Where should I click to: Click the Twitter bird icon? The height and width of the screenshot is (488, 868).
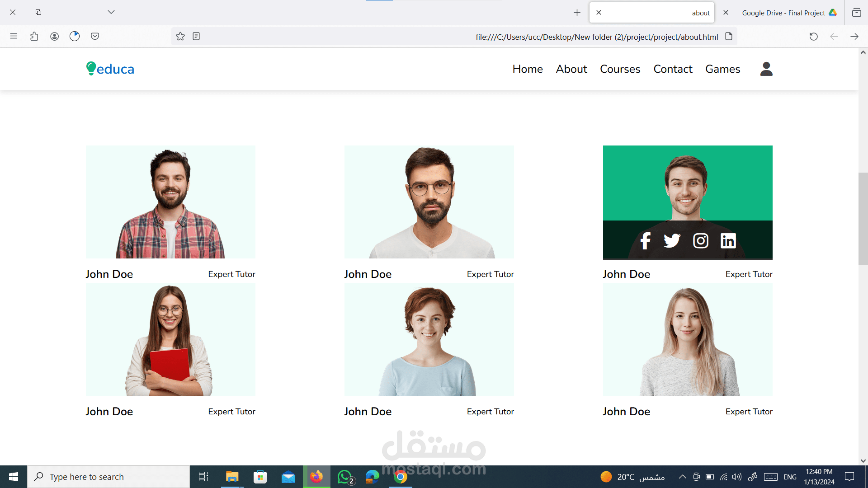pyautogui.click(x=672, y=241)
